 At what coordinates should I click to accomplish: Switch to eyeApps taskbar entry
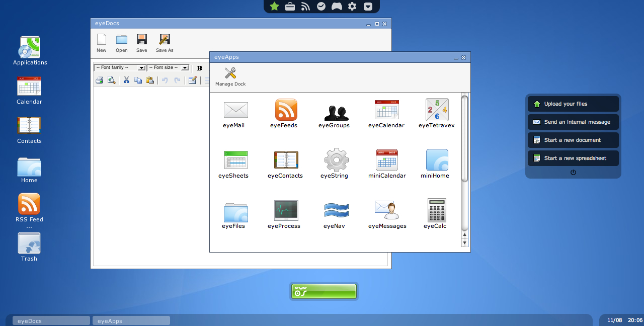(131, 320)
